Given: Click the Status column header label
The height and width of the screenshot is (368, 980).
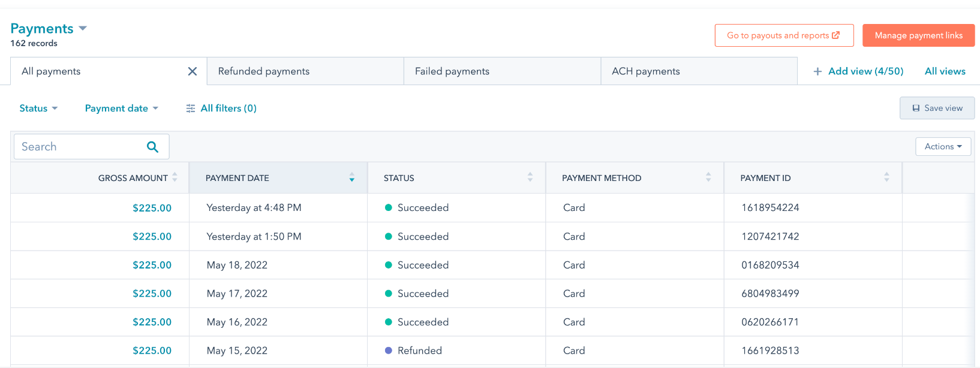Looking at the screenshot, I should [x=399, y=178].
